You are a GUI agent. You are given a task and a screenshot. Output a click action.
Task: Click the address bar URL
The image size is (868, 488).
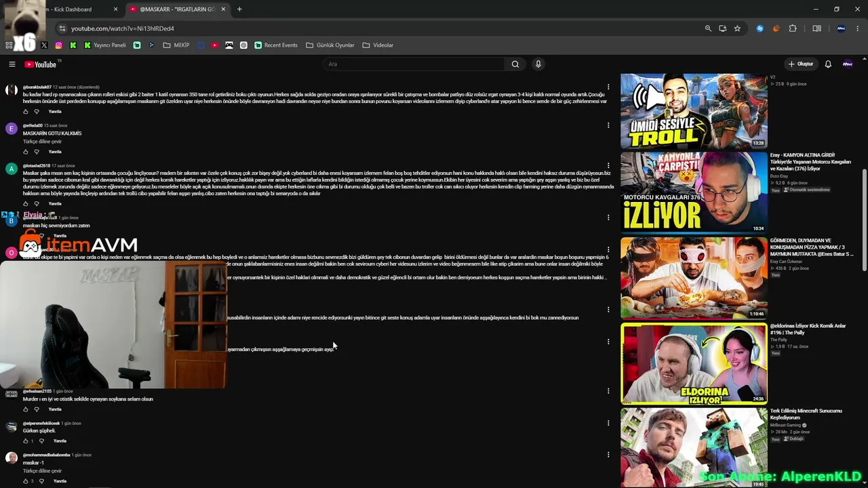(123, 28)
